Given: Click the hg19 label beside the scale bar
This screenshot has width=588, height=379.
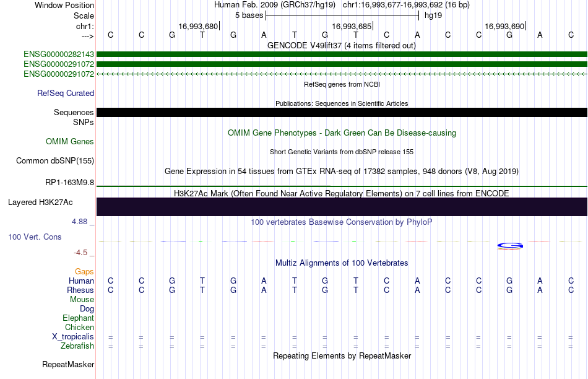Looking at the screenshot, I should click(433, 15).
